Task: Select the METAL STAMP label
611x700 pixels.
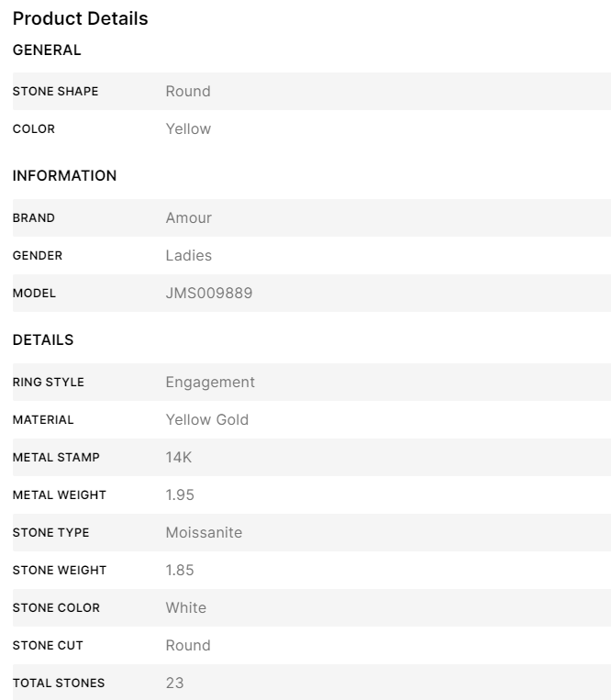Action: (56, 457)
